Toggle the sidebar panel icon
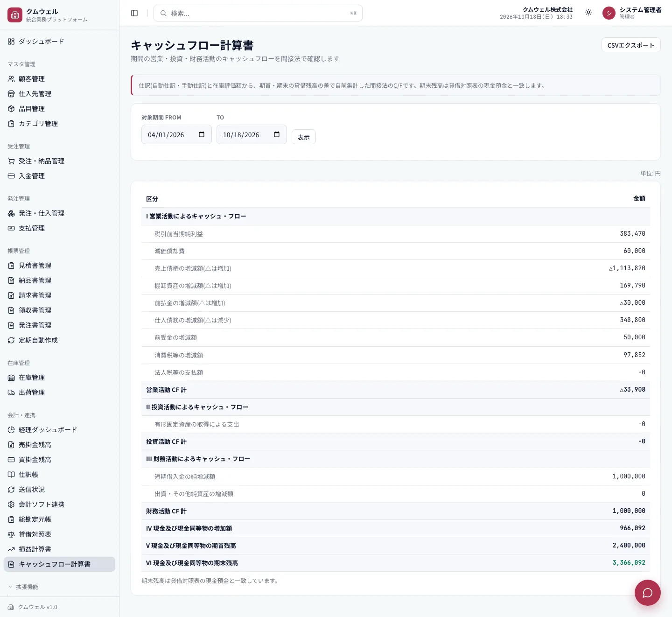 (x=134, y=13)
